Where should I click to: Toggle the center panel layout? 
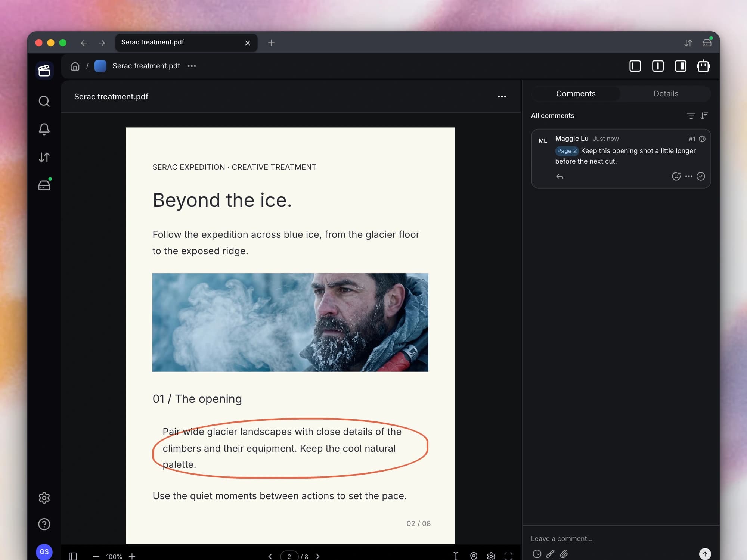tap(658, 66)
